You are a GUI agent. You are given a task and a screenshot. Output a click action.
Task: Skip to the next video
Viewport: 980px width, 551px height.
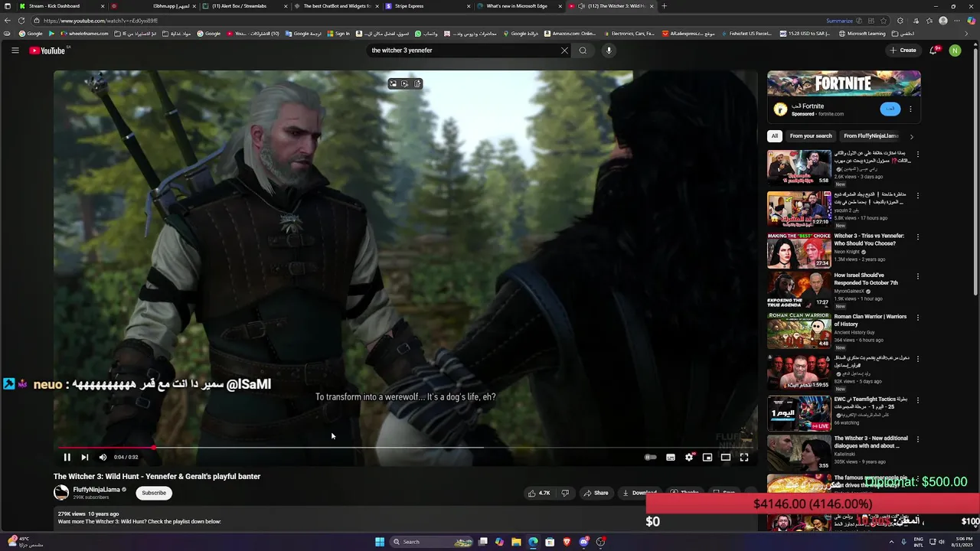coord(84,457)
